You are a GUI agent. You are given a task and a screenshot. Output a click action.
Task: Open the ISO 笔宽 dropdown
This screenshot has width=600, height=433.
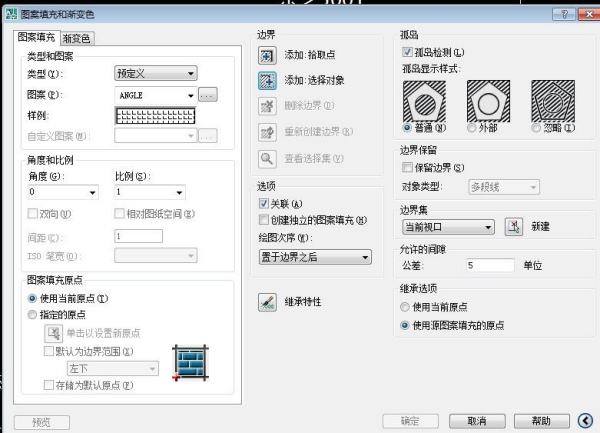[156, 256]
